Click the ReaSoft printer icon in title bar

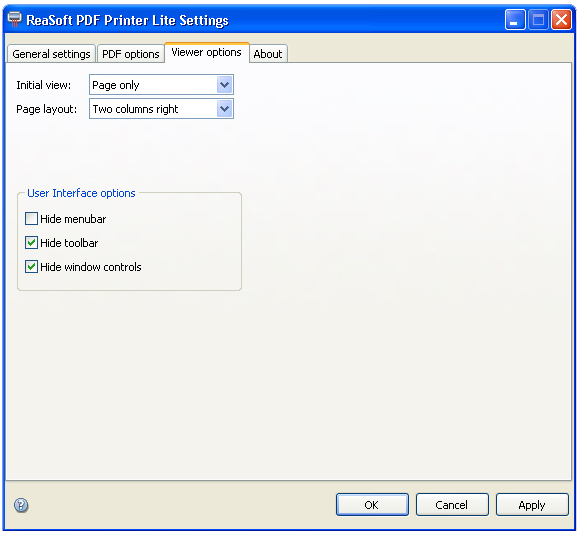pos(15,19)
